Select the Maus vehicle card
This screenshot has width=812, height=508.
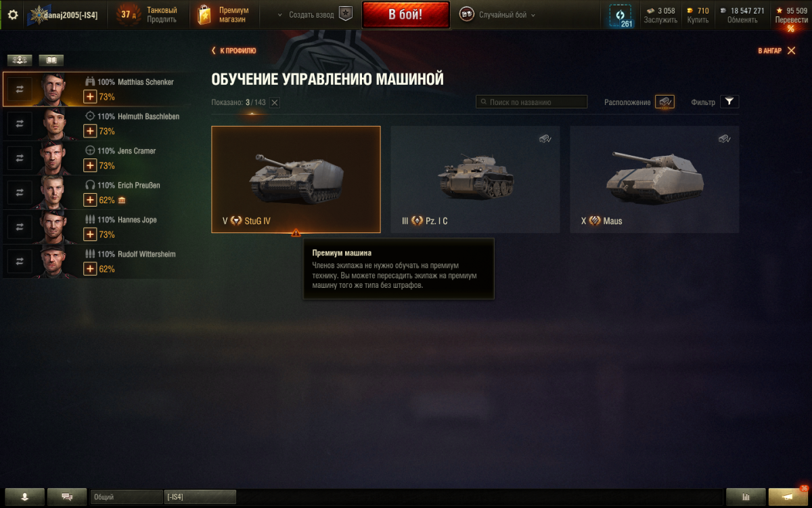pos(654,179)
